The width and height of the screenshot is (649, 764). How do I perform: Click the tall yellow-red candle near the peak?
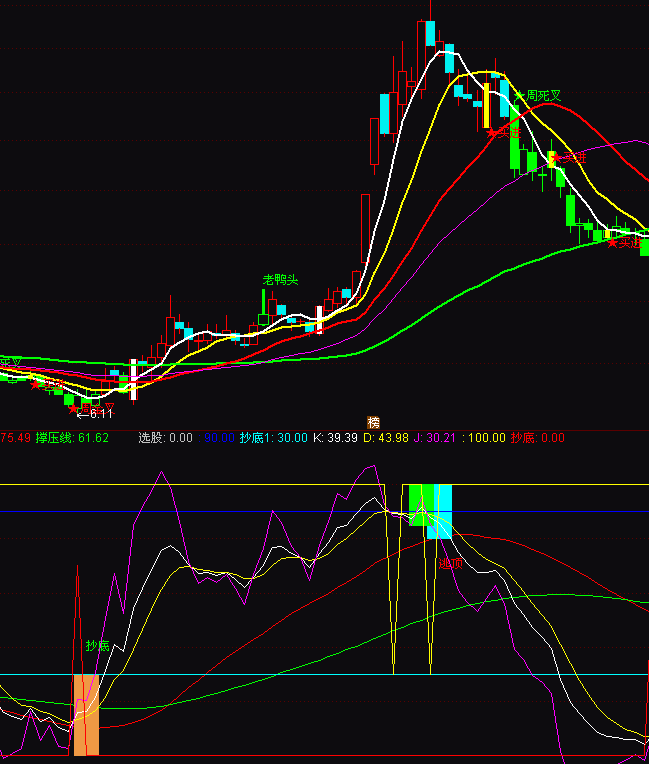point(486,103)
